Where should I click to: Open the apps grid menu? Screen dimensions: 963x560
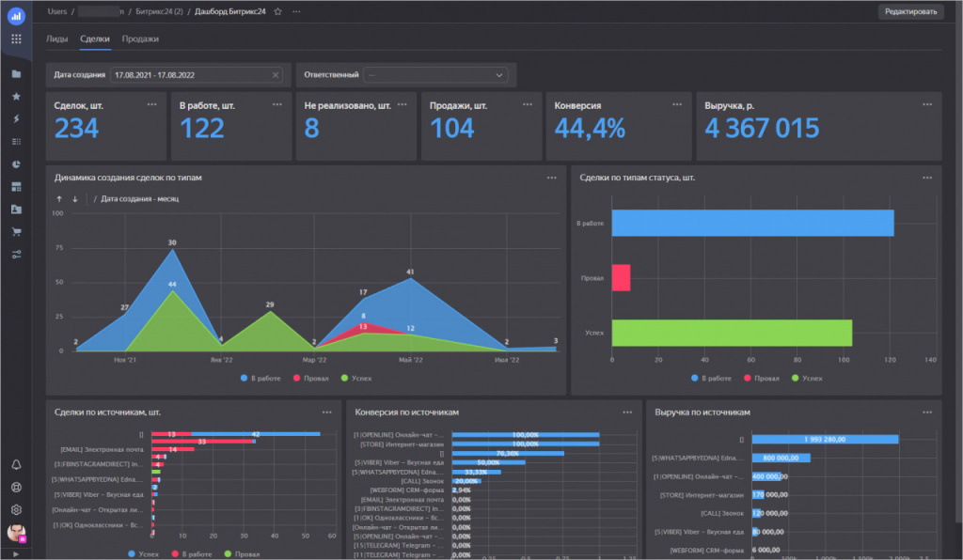(16, 39)
